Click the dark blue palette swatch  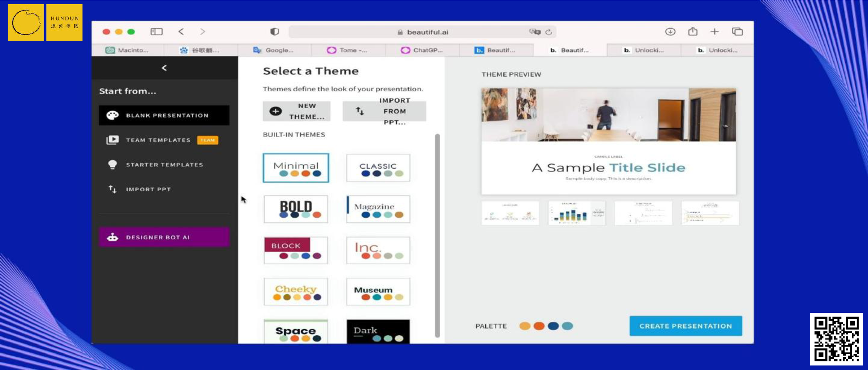553,326
